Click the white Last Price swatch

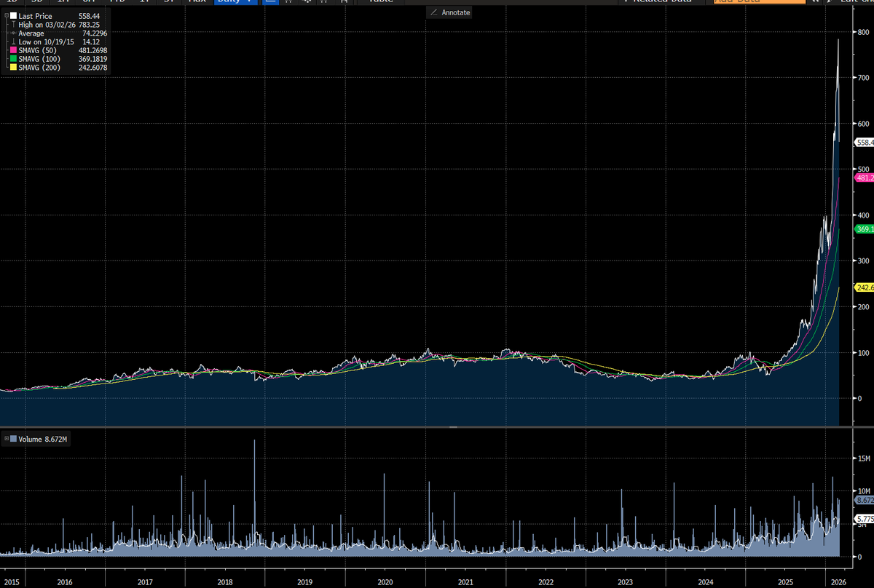(x=14, y=16)
